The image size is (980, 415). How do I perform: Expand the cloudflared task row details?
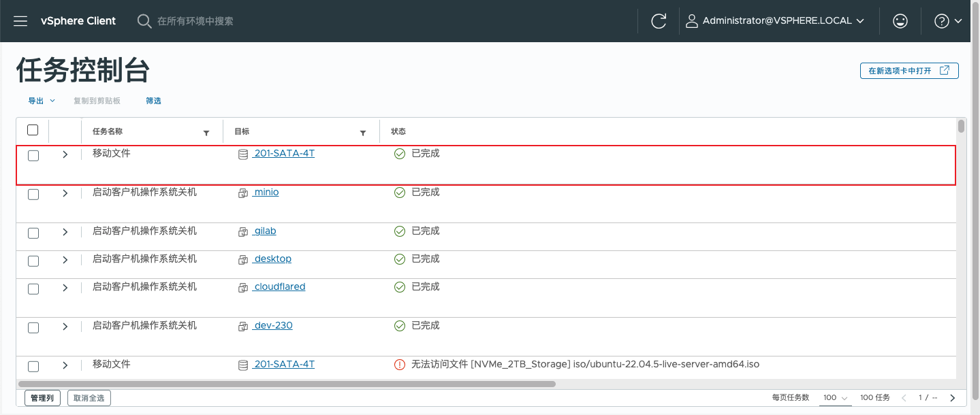coord(65,288)
